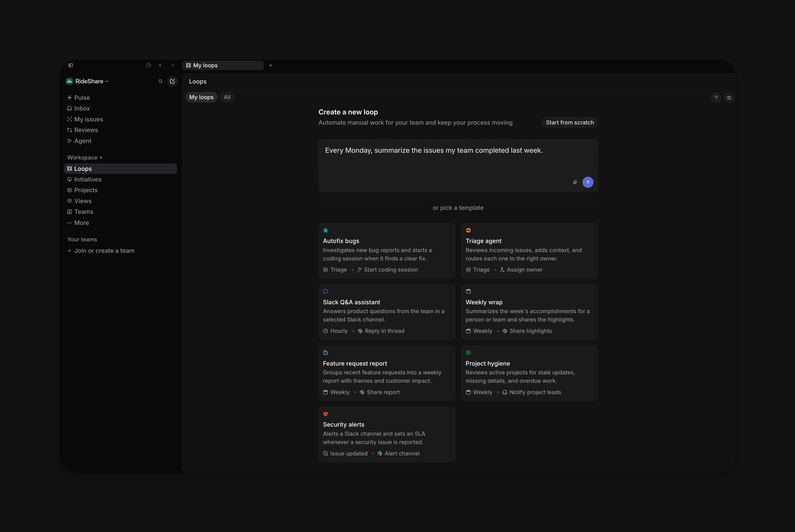Toggle the sidebar panel icon
The height and width of the screenshot is (532, 795).
pos(71,65)
